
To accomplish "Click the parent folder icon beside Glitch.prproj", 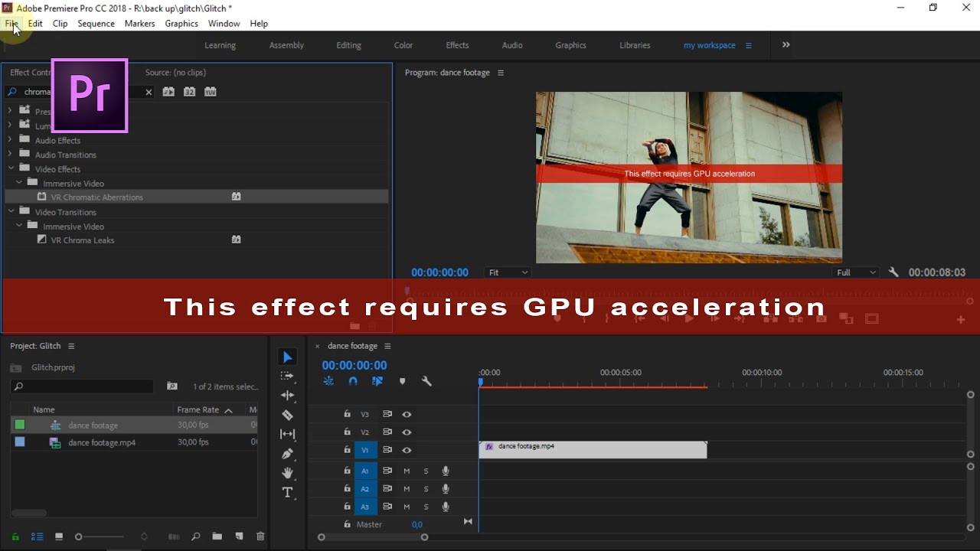I will tap(16, 367).
